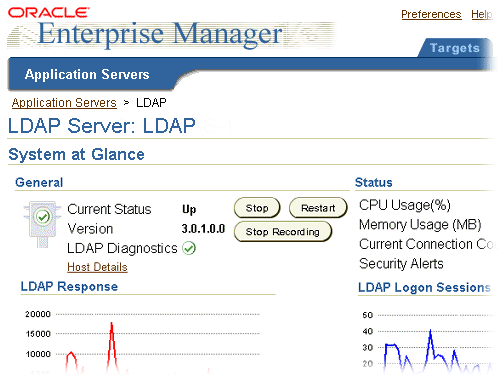
Task: Click the LDAP Diagnostics green checkmark
Action: (x=189, y=248)
